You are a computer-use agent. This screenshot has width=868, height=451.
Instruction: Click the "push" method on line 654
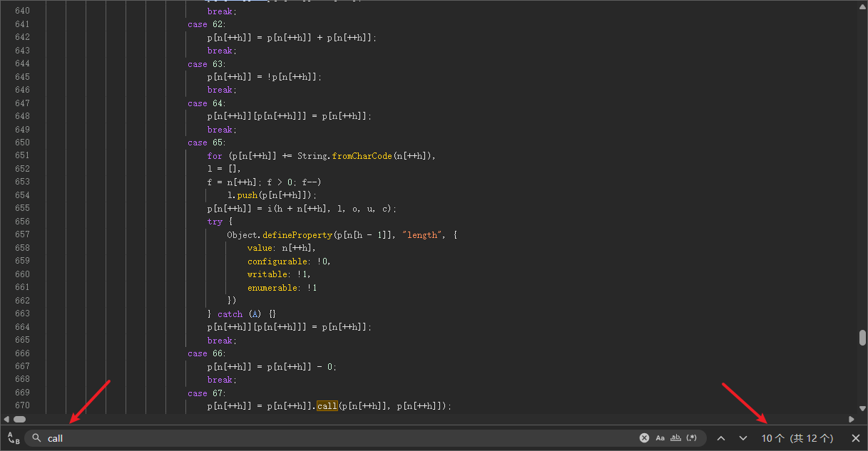point(247,195)
